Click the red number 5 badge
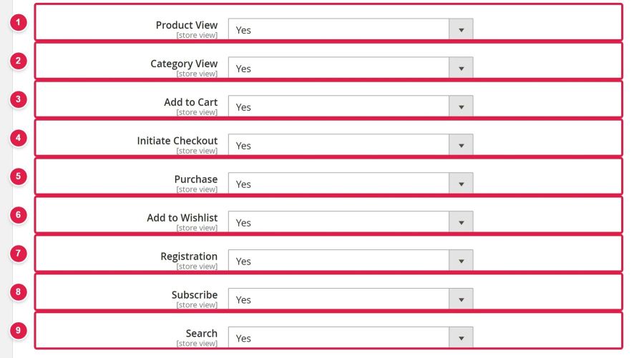 [x=19, y=176]
